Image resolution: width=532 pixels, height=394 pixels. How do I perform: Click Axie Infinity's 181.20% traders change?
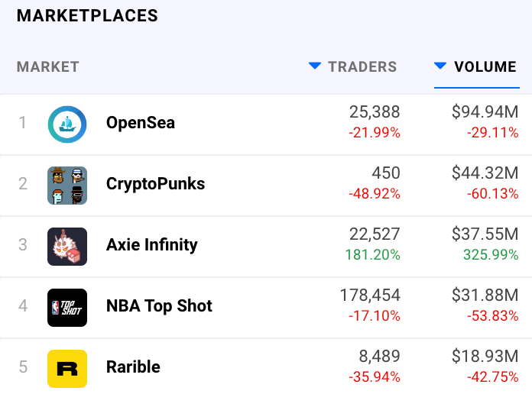tap(374, 255)
